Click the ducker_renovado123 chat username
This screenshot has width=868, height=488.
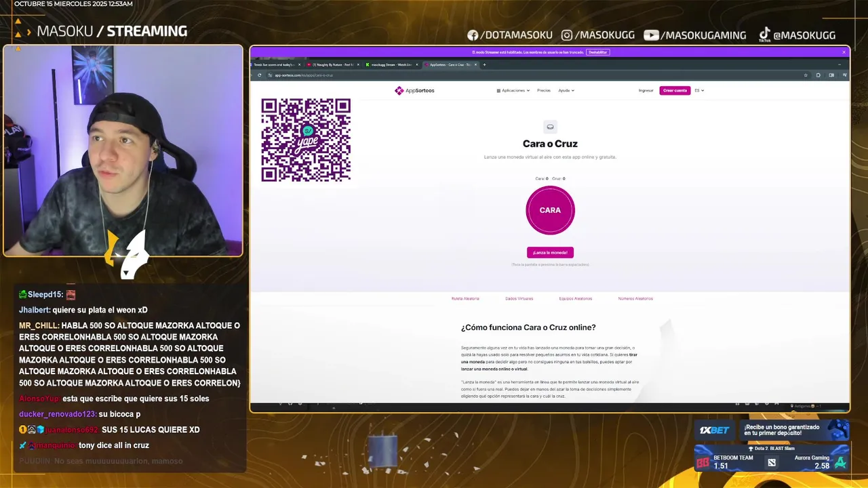point(57,414)
